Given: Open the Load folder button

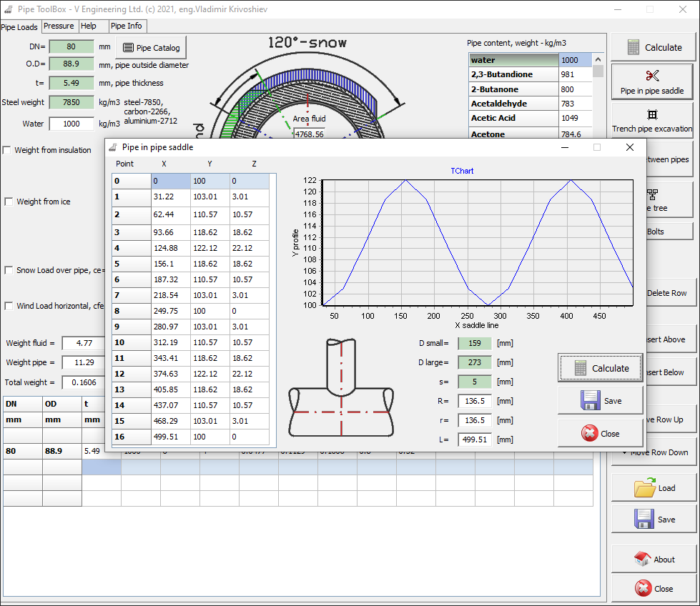Looking at the screenshot, I should click(x=654, y=488).
